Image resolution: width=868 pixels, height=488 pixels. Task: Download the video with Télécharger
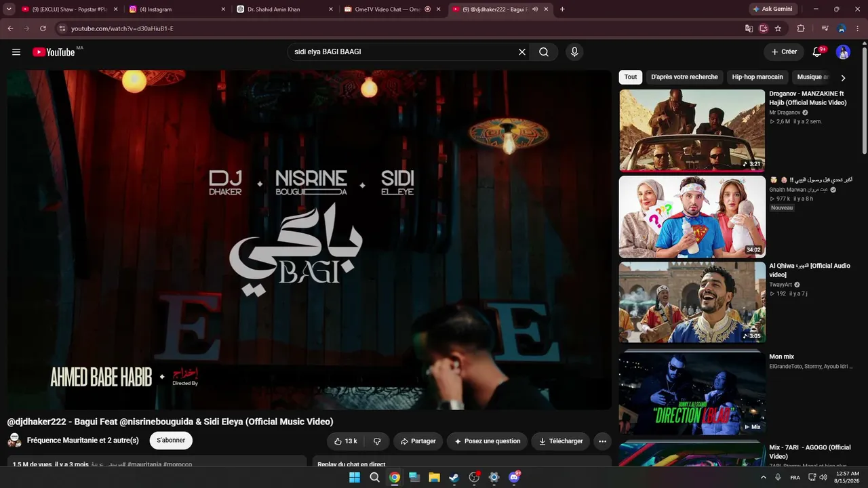point(561,441)
